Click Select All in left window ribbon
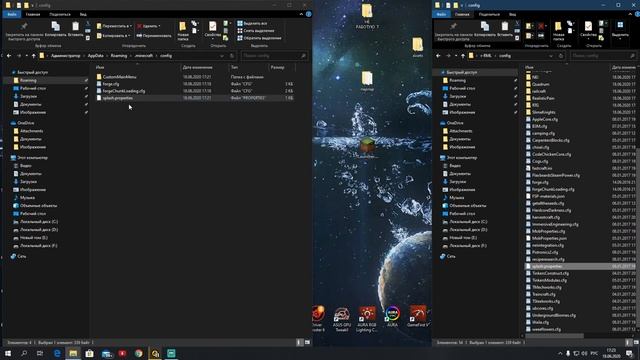This screenshot has width=640, height=360. (x=252, y=24)
